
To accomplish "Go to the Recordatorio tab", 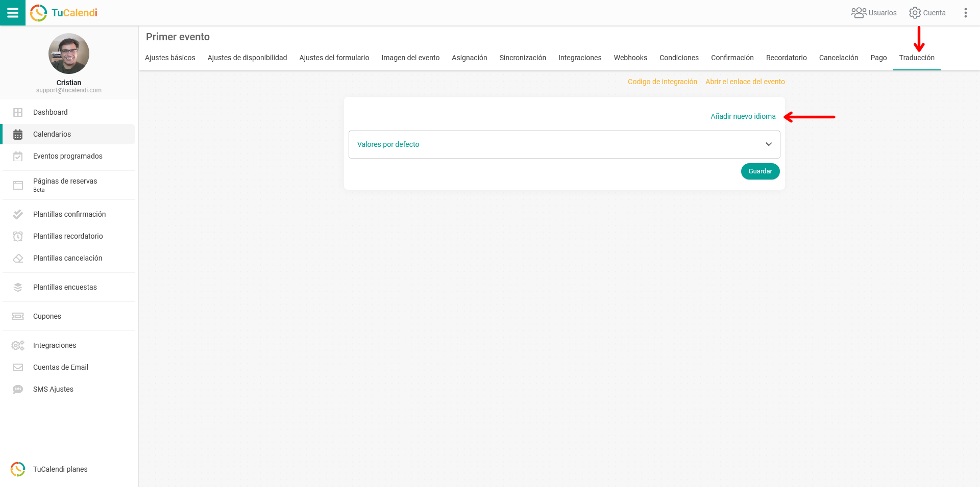I will click(786, 58).
